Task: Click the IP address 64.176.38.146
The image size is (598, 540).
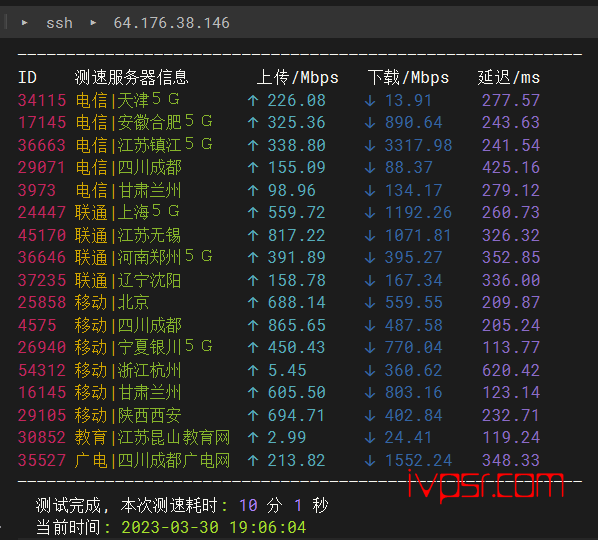Action: pos(172,23)
